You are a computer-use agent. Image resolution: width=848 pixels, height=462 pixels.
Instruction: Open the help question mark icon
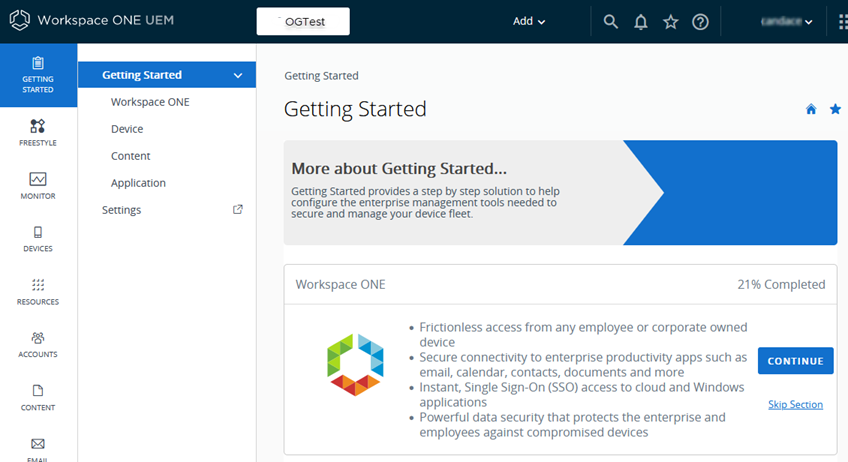click(700, 22)
